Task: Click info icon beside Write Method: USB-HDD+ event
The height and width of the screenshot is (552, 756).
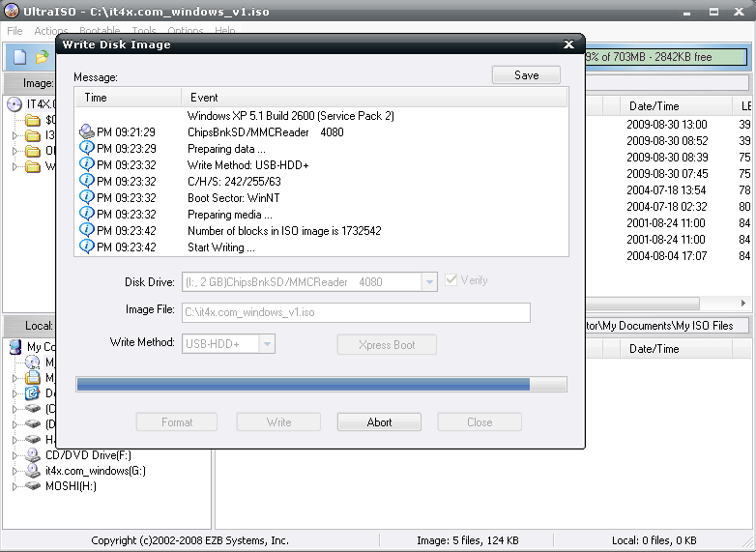Action: (87, 164)
